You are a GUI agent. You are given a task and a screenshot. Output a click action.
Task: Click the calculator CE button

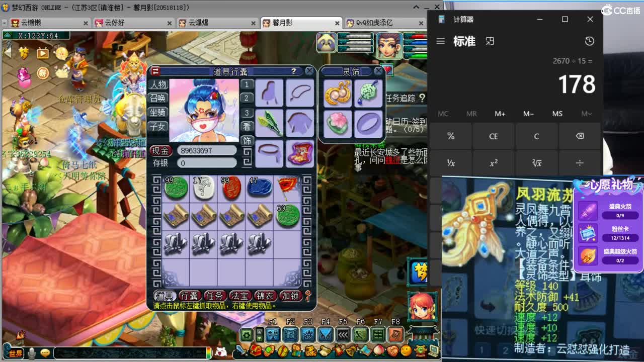tap(494, 136)
